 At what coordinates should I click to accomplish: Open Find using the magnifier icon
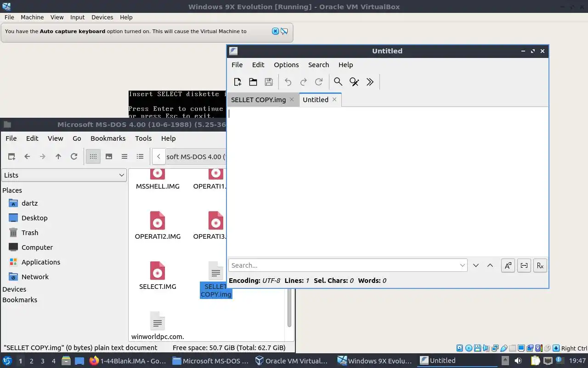338,82
